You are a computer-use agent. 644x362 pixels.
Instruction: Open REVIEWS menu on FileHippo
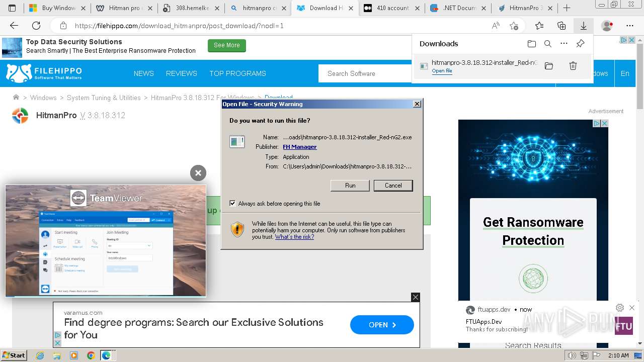pos(182,73)
